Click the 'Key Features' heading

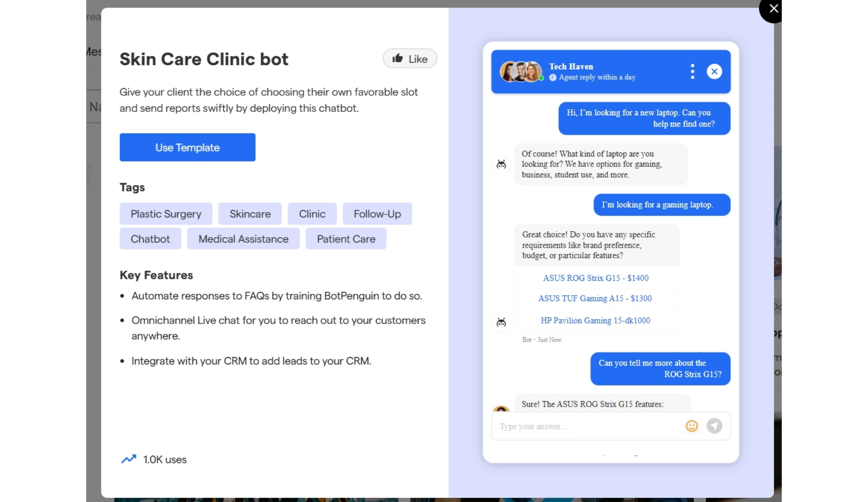(156, 275)
